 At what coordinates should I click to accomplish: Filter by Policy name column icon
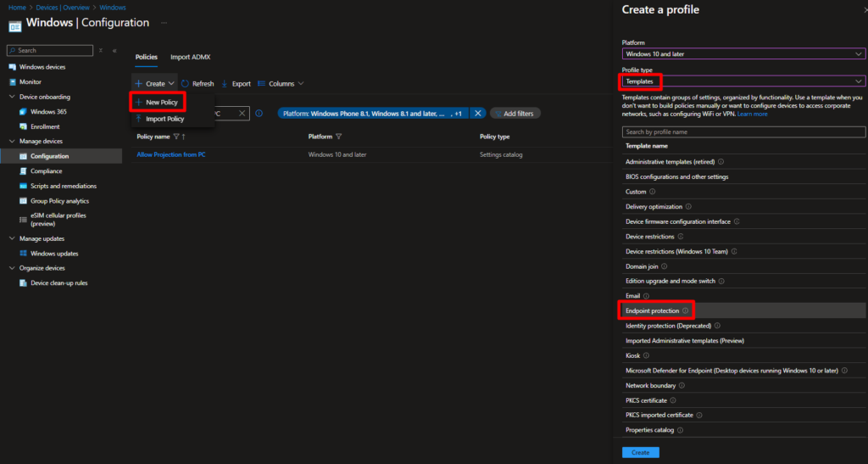[x=176, y=137]
